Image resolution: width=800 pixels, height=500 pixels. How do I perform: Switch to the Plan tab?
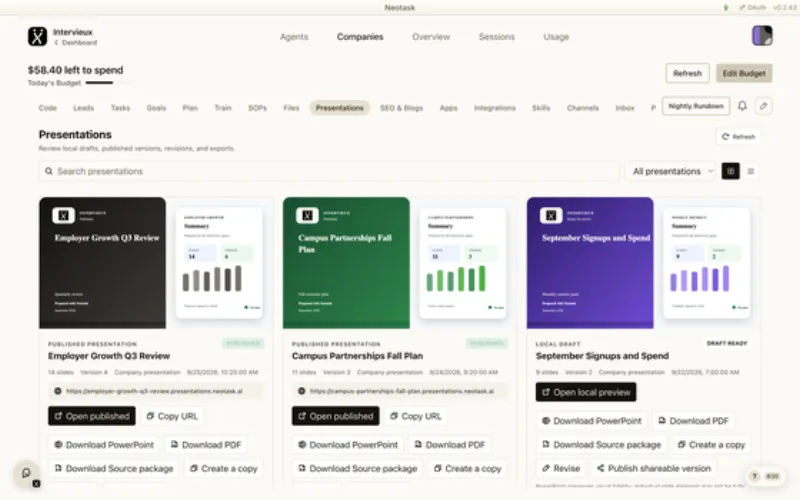point(190,108)
